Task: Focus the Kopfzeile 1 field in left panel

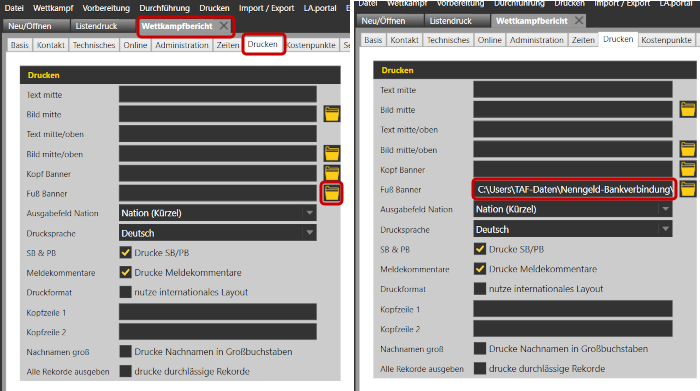Action: 218,312
